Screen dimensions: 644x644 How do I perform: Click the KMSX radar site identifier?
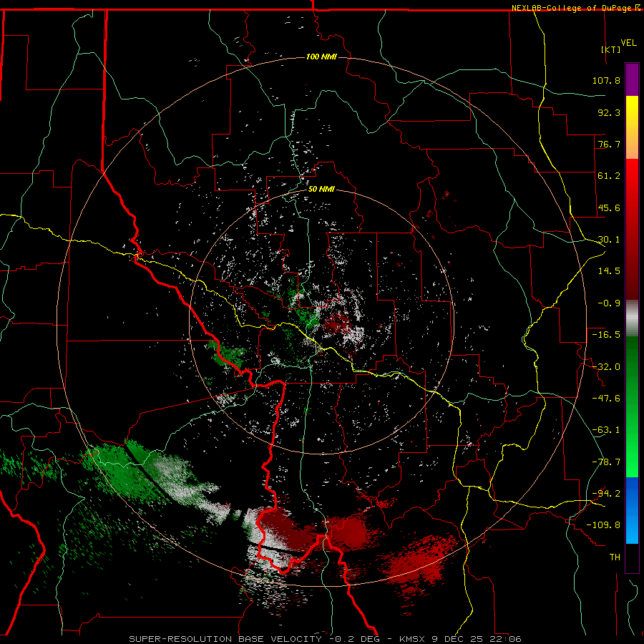point(412,639)
